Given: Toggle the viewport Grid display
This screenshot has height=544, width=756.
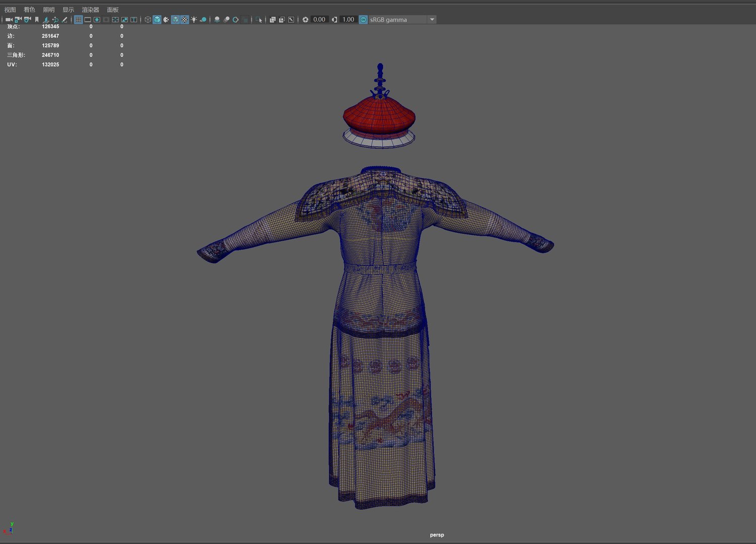Looking at the screenshot, I should (x=78, y=20).
